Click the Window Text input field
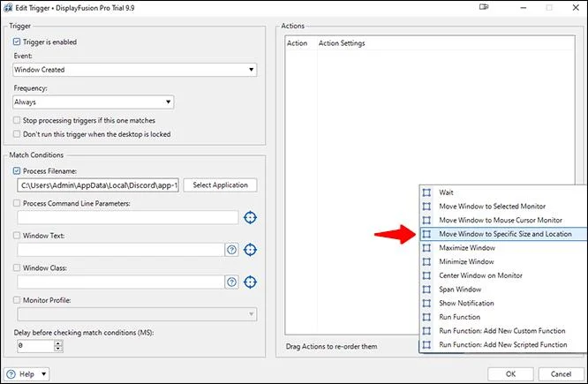588x384 pixels. [x=121, y=250]
